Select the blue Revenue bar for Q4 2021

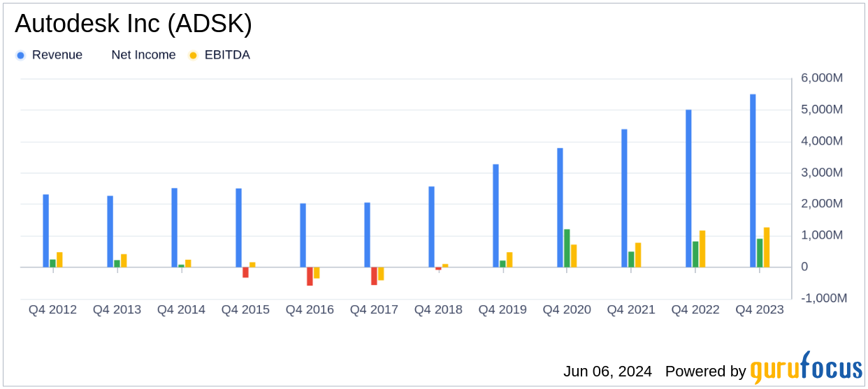point(624,198)
